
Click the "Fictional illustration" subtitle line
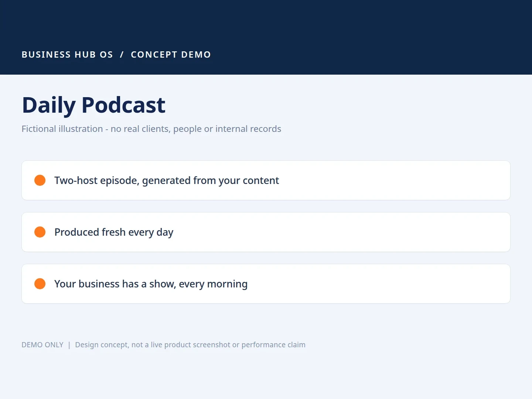(151, 129)
